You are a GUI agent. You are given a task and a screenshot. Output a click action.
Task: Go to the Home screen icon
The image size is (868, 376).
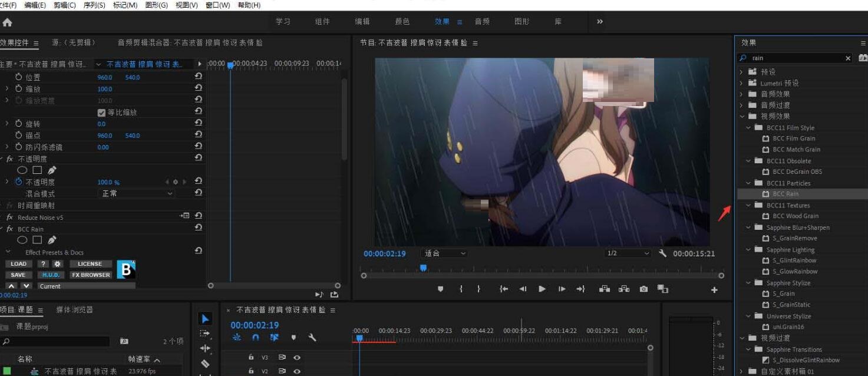pyautogui.click(x=7, y=22)
